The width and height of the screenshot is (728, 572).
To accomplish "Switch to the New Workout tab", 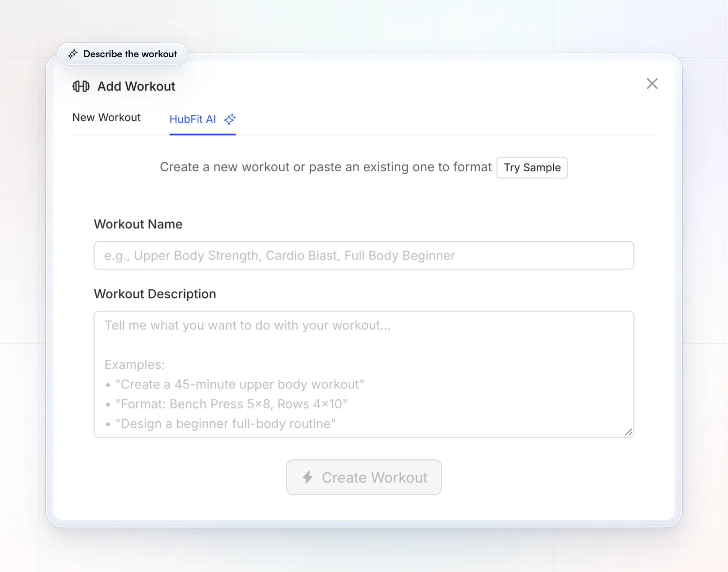I will pyautogui.click(x=106, y=118).
